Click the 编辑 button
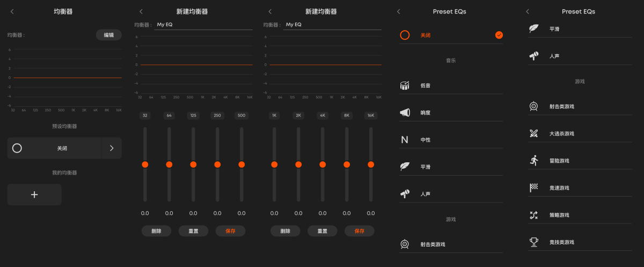 pos(109,35)
